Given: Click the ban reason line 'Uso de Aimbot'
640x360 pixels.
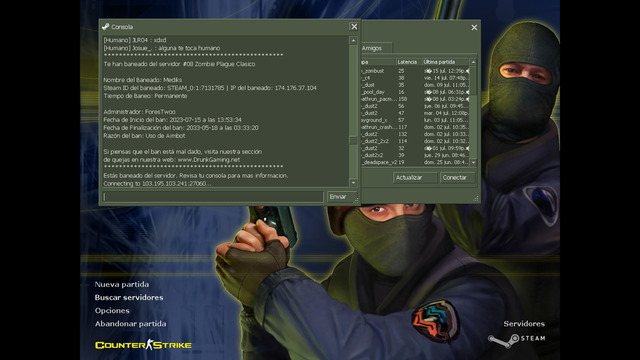Looking at the screenshot, I should (x=144, y=136).
